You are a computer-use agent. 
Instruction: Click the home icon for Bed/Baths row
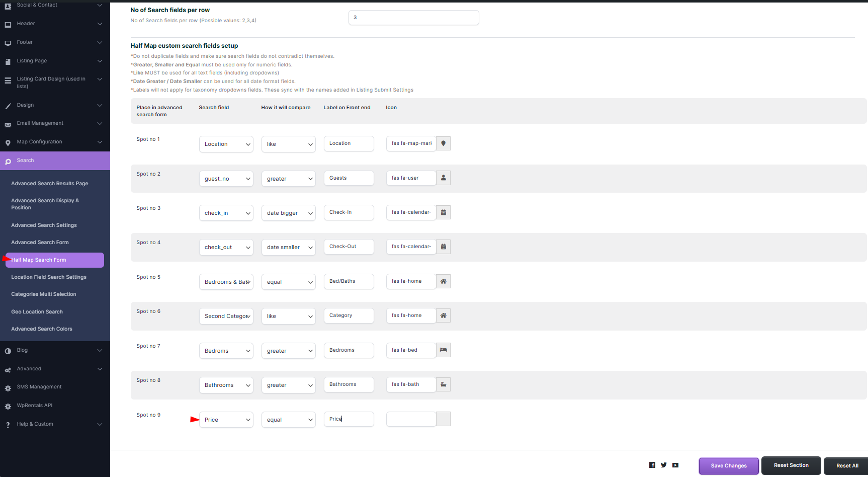point(443,281)
